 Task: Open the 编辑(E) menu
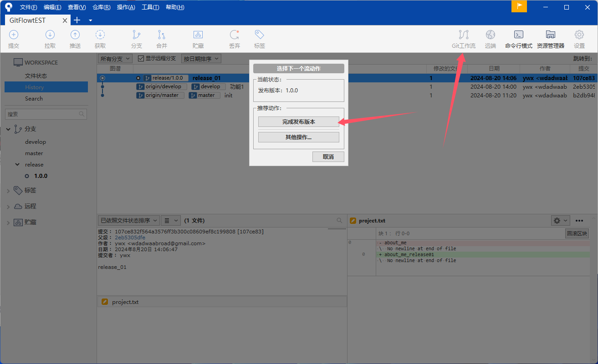(52, 7)
